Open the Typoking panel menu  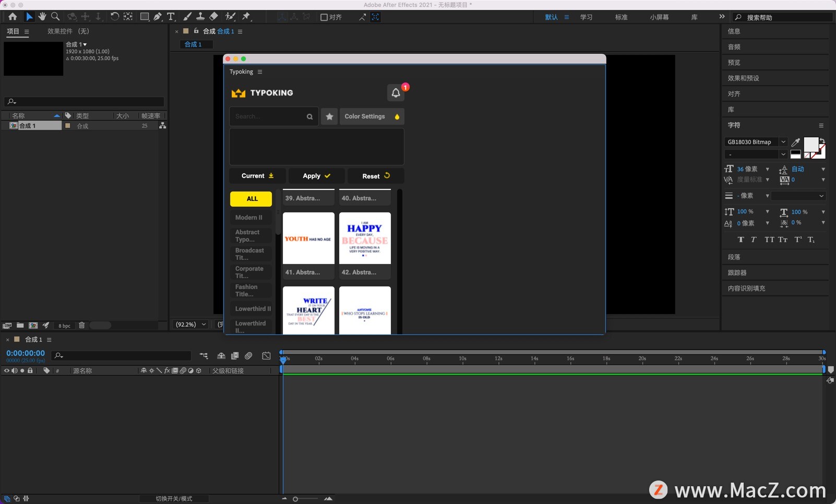[x=260, y=72]
